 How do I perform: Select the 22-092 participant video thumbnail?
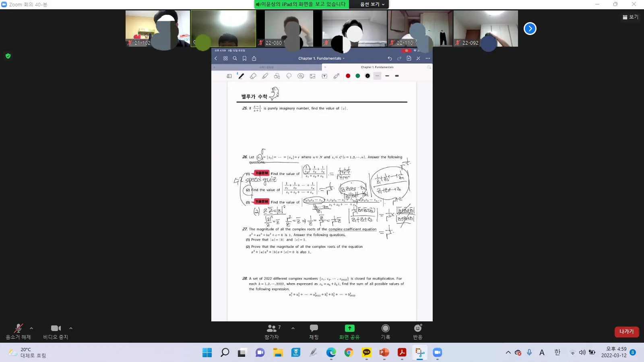click(x=486, y=29)
